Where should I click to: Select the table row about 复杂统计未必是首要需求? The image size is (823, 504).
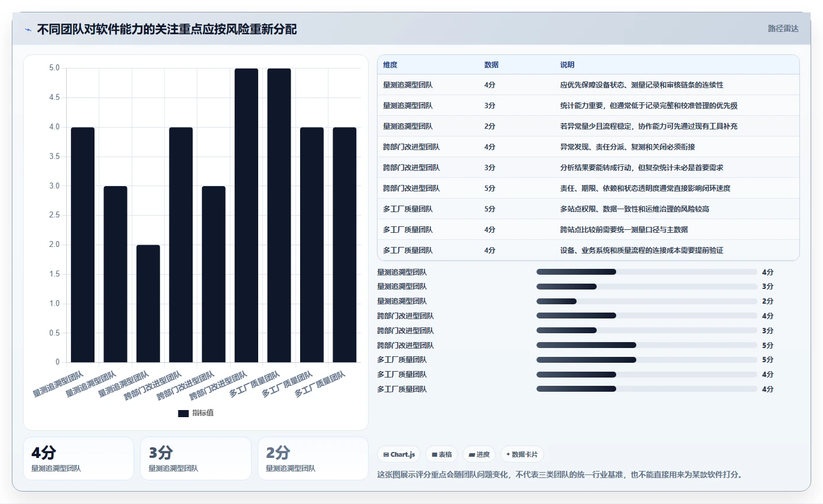[x=588, y=168]
